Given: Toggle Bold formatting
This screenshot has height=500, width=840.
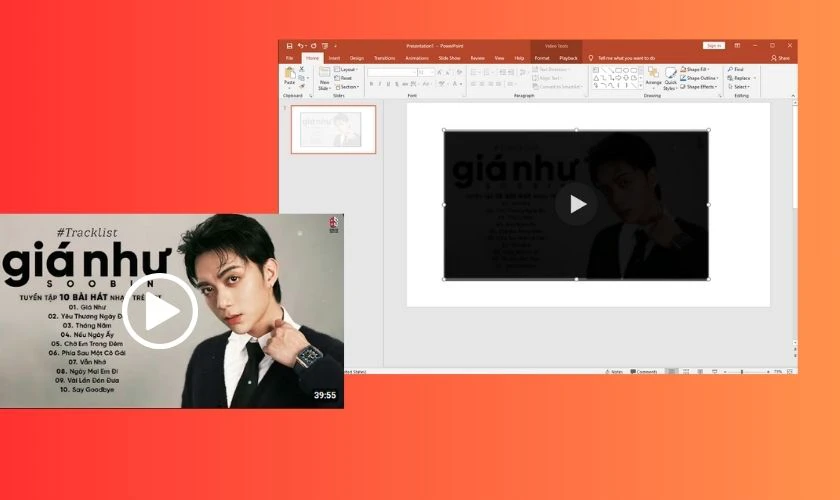Looking at the screenshot, I should [371, 84].
